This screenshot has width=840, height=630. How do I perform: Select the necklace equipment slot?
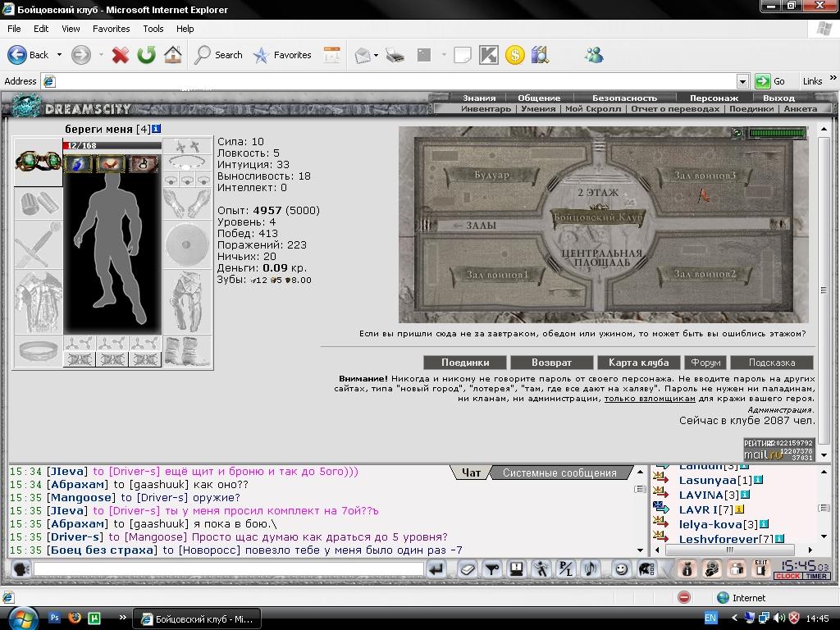[x=187, y=162]
